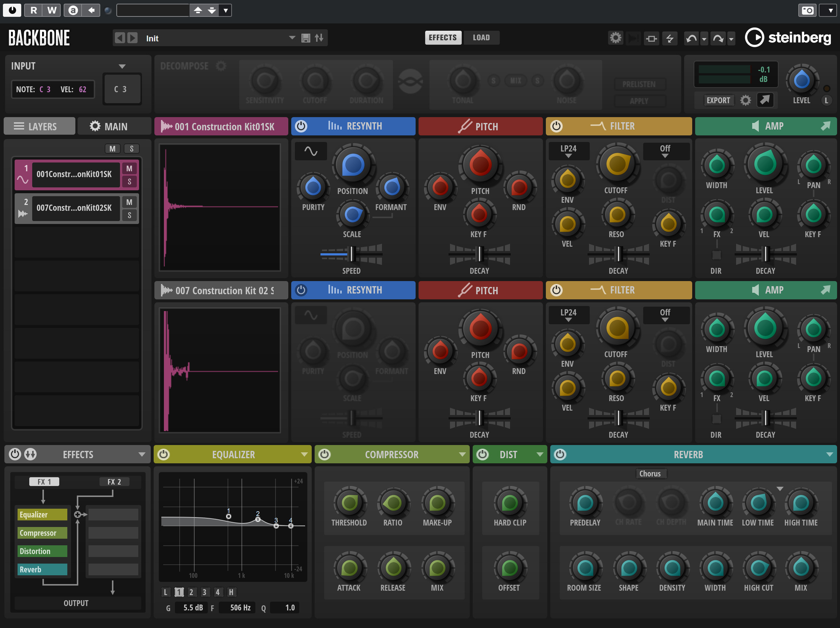Toggle layer 2 FILTER power button
The height and width of the screenshot is (628, 840).
(x=556, y=290)
